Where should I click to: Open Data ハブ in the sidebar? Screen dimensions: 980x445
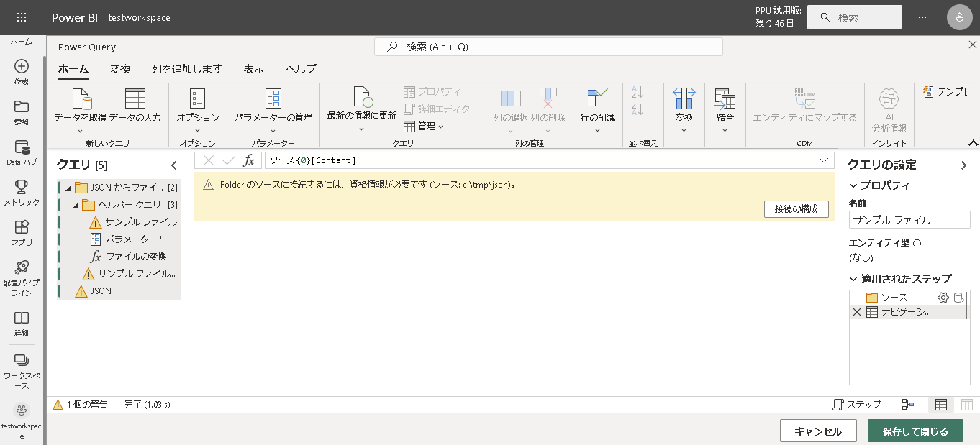(22, 152)
